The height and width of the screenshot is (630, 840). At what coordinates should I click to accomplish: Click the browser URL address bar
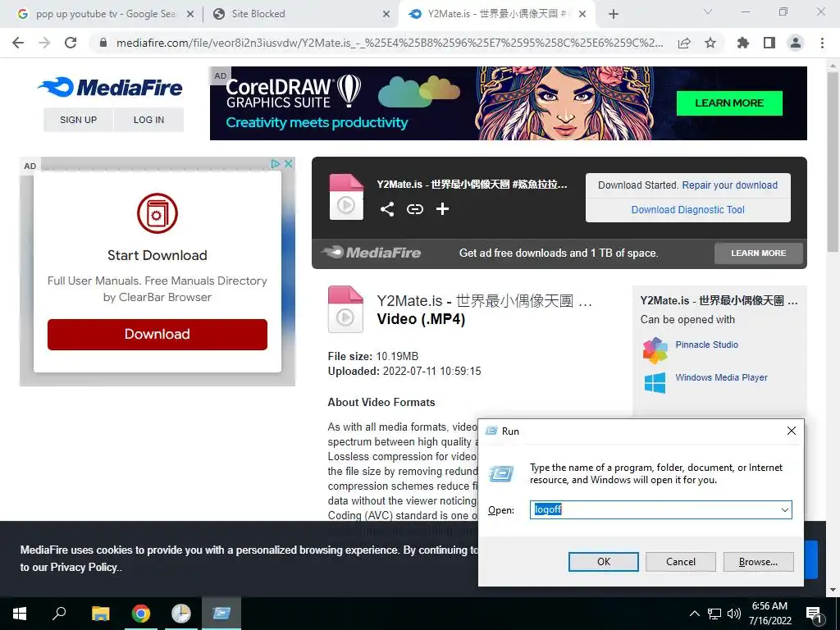pyautogui.click(x=389, y=43)
